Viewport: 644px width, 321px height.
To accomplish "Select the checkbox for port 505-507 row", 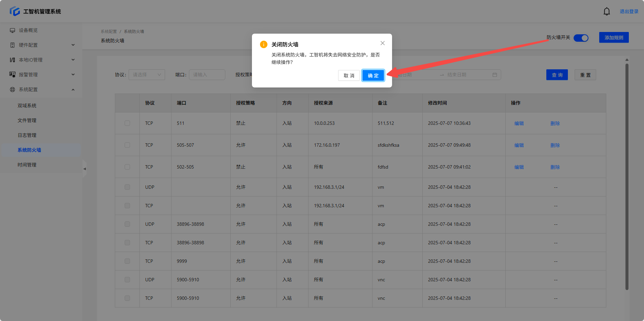I will (x=127, y=145).
